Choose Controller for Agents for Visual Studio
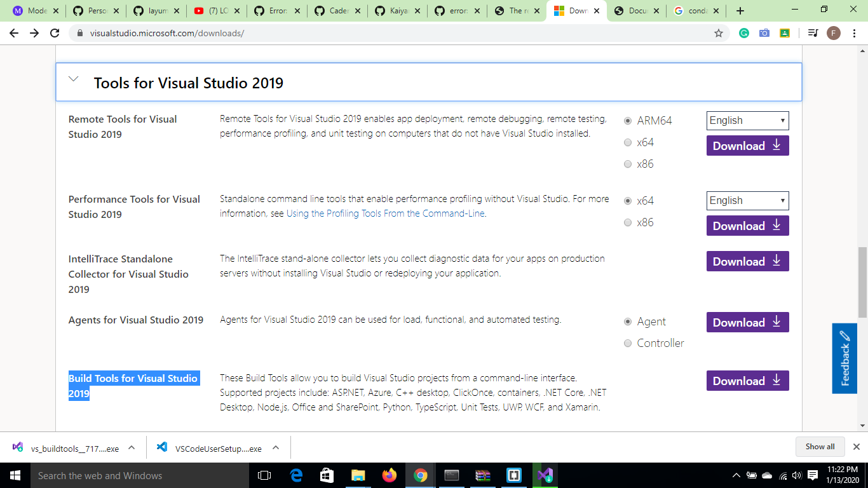The image size is (868, 488). click(627, 343)
